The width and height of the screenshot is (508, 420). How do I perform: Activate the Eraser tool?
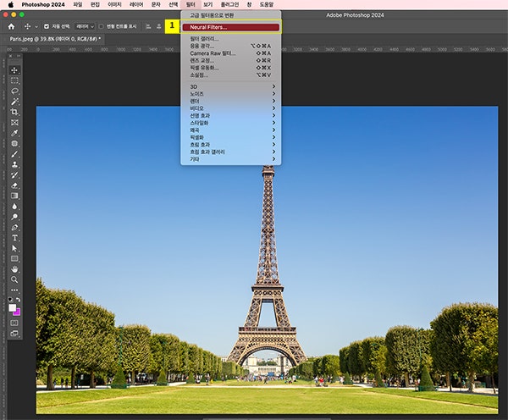click(x=14, y=185)
